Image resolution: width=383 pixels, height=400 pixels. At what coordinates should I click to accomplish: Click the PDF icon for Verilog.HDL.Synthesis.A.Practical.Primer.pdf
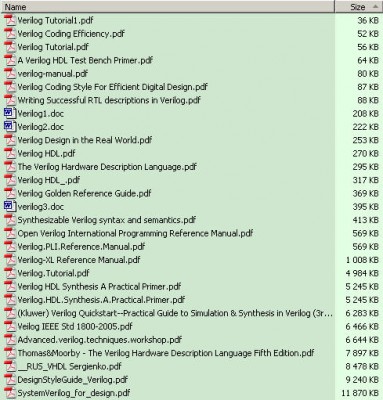click(10, 300)
